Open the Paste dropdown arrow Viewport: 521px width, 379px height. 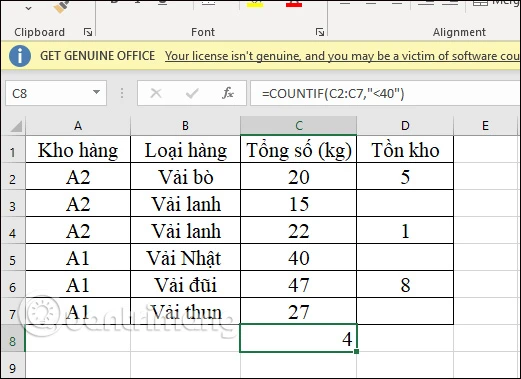tap(28, 8)
